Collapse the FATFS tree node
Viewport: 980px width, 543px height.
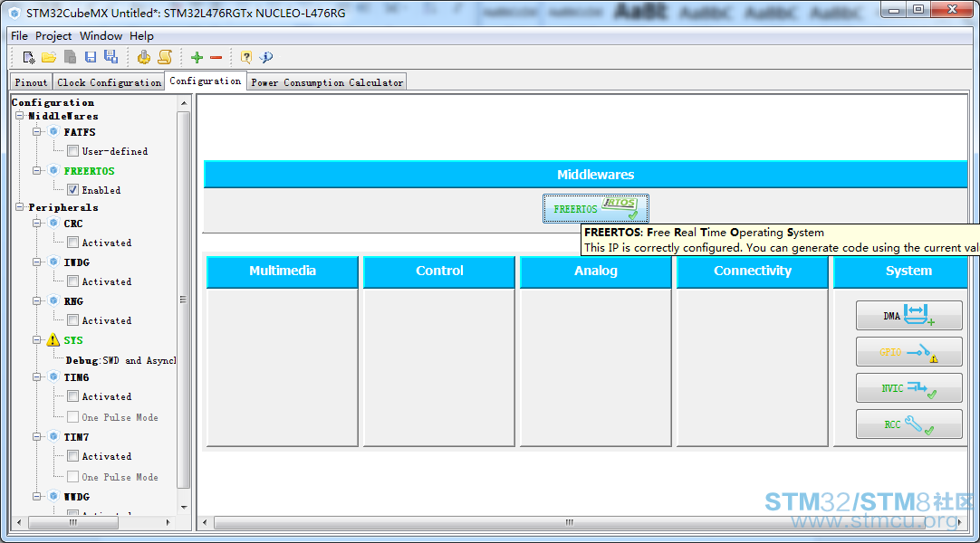coord(37,132)
